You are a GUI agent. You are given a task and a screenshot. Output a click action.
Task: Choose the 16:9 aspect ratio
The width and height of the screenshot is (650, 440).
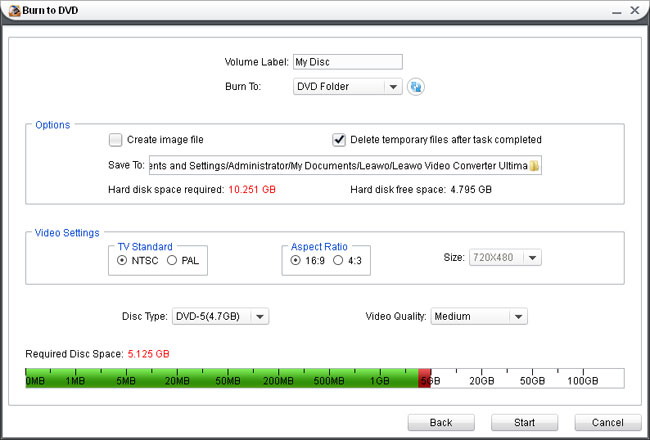point(296,260)
